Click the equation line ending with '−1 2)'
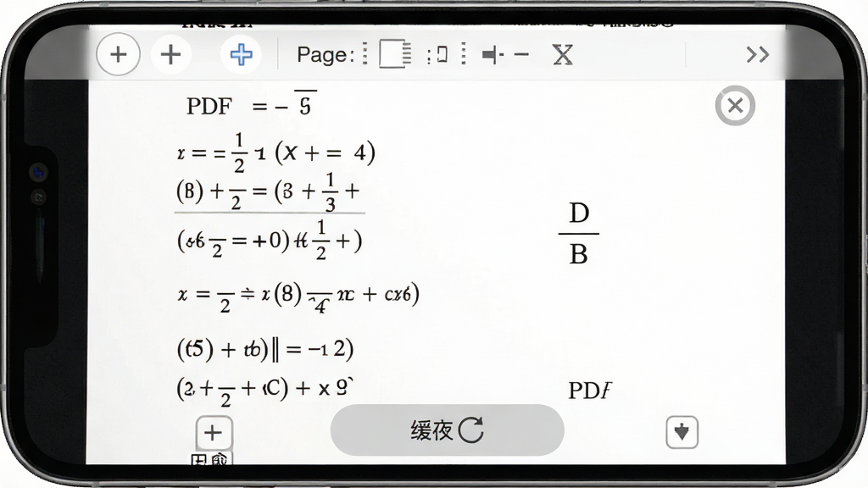 (265, 349)
